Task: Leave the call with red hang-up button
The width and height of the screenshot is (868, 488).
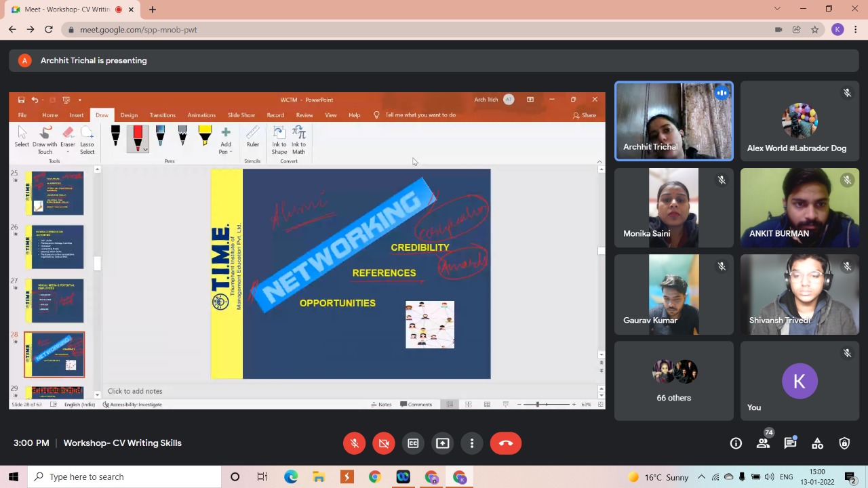Action: [x=506, y=443]
